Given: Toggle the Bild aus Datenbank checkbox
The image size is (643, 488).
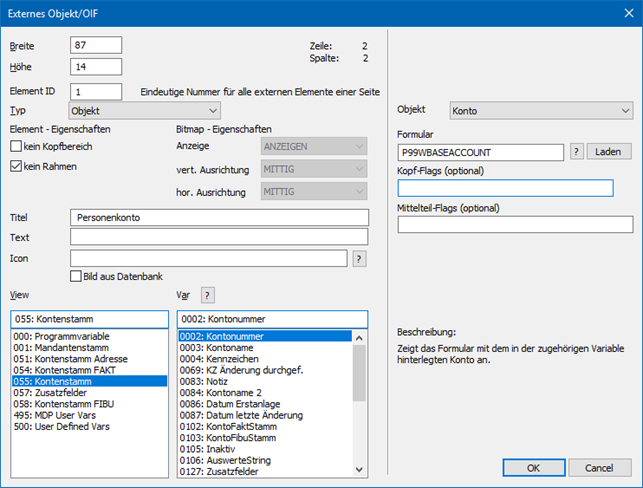Looking at the screenshot, I should click(76, 276).
